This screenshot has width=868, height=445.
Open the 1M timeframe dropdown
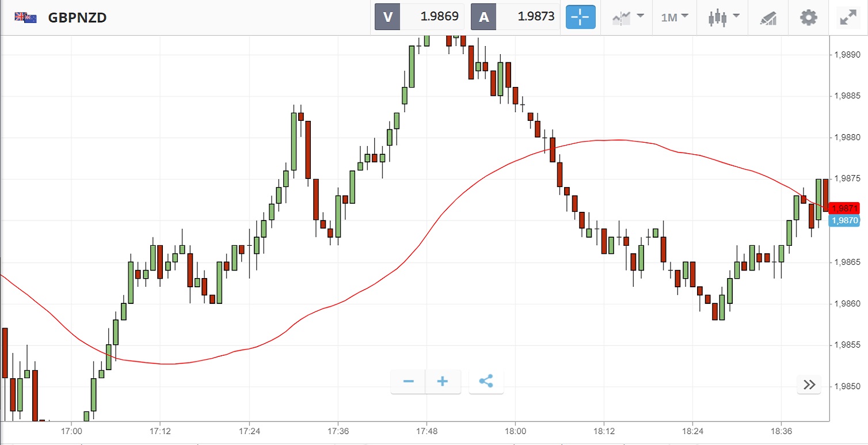(x=675, y=17)
